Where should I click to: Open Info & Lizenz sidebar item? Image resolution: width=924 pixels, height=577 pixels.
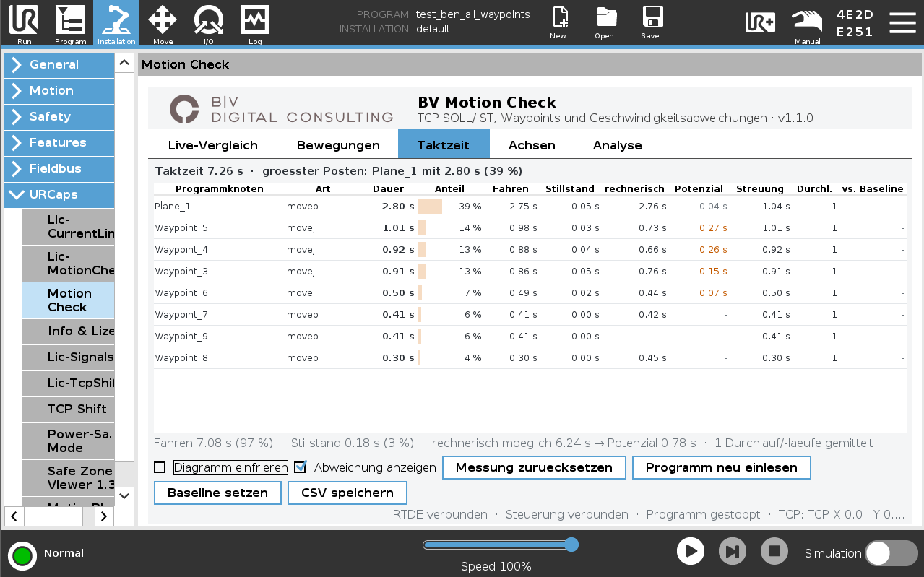tap(69, 331)
